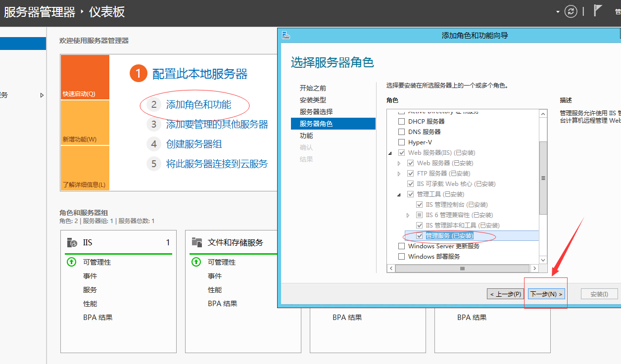Click 创建服务器组 link

[x=194, y=144]
